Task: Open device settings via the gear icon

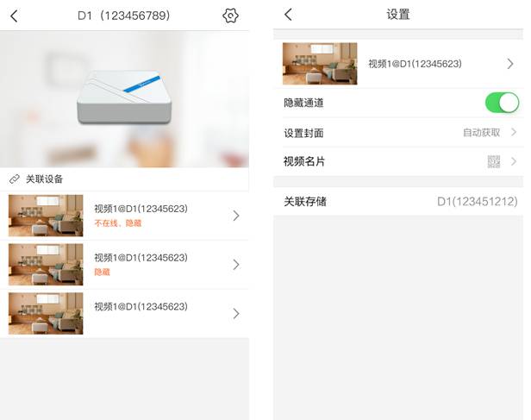Action: [x=230, y=16]
